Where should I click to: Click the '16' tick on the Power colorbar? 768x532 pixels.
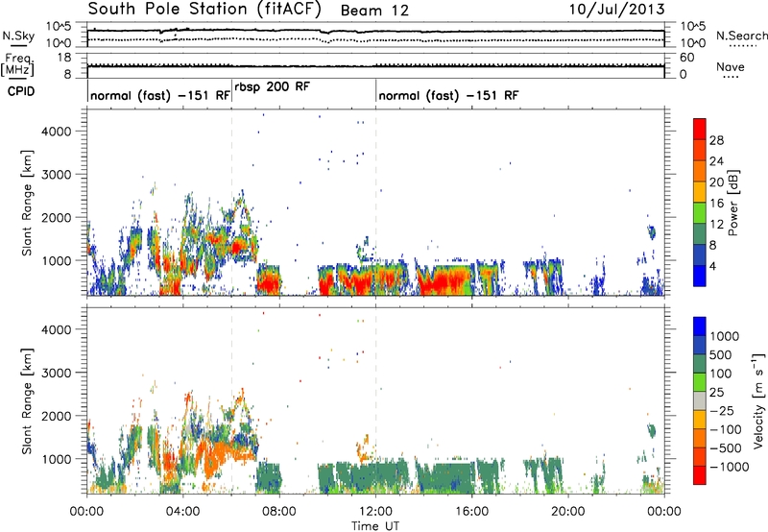coord(716,204)
